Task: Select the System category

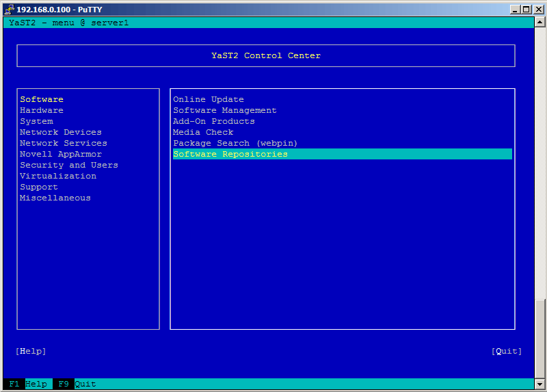Action: 37,122
